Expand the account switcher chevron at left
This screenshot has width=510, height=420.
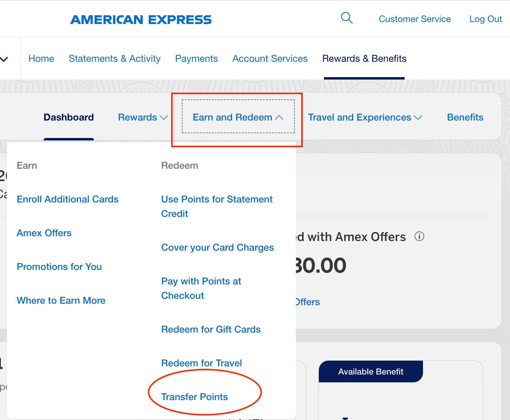coord(4,59)
